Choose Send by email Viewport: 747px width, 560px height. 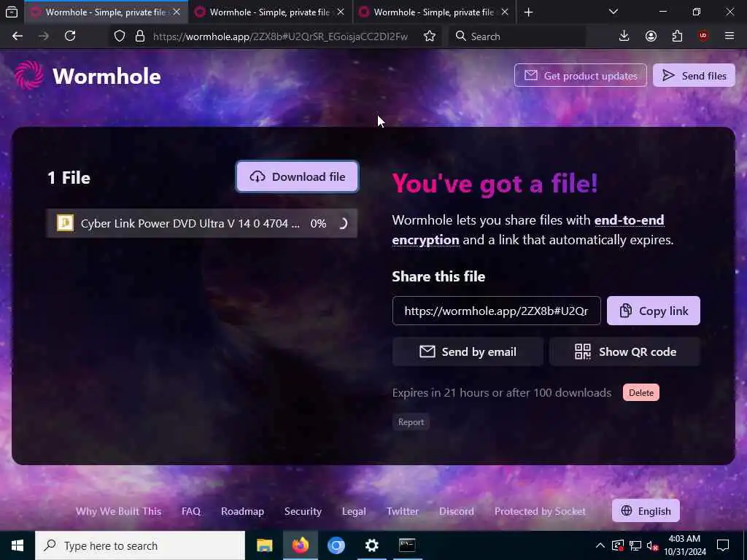468,352
